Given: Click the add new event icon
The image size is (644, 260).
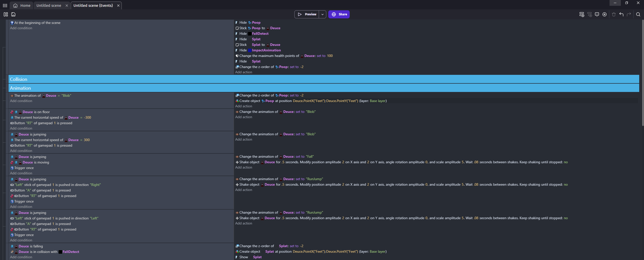Looking at the screenshot, I should 582,14.
